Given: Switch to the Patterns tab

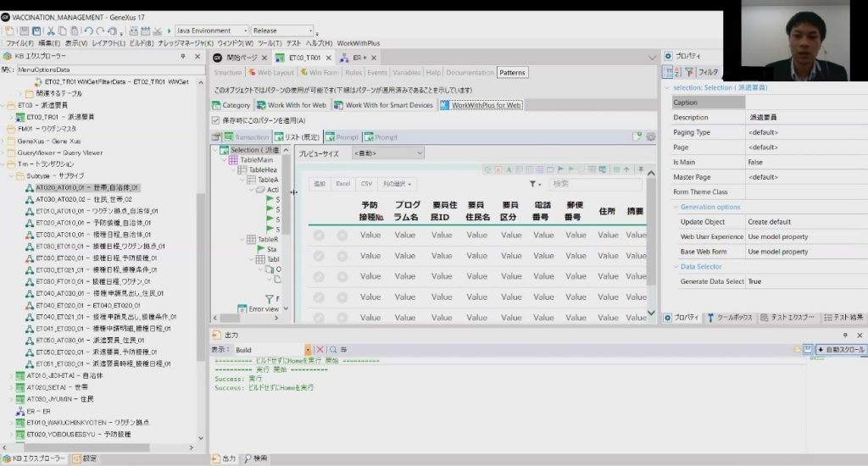Looking at the screenshot, I should [512, 73].
